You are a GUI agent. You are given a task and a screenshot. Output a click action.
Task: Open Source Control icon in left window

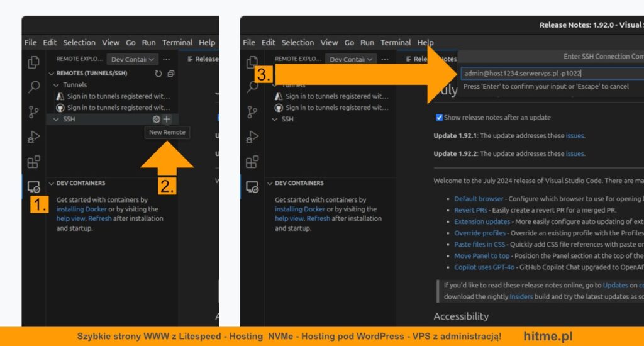click(34, 112)
